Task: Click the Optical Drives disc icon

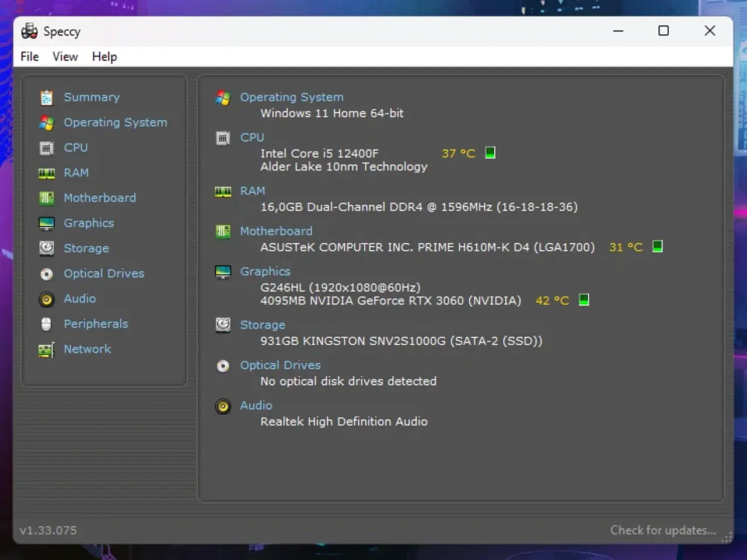Action: [47, 273]
